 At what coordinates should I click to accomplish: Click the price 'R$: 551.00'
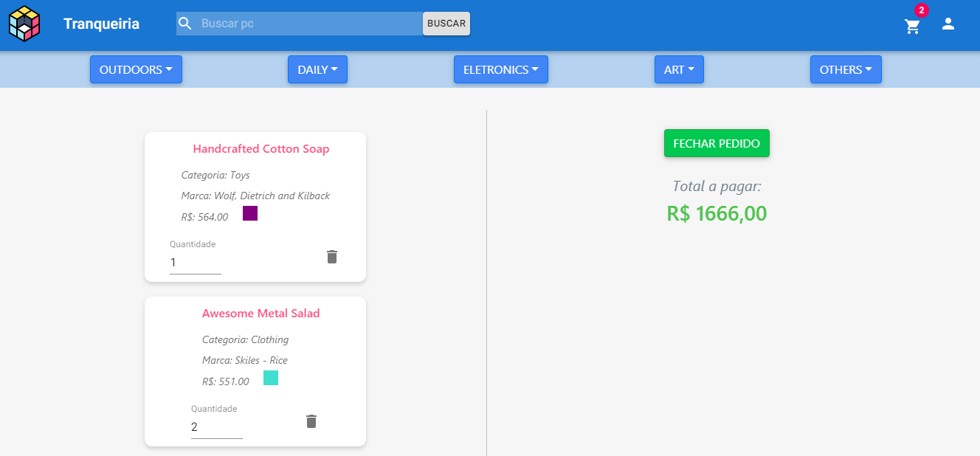(225, 381)
